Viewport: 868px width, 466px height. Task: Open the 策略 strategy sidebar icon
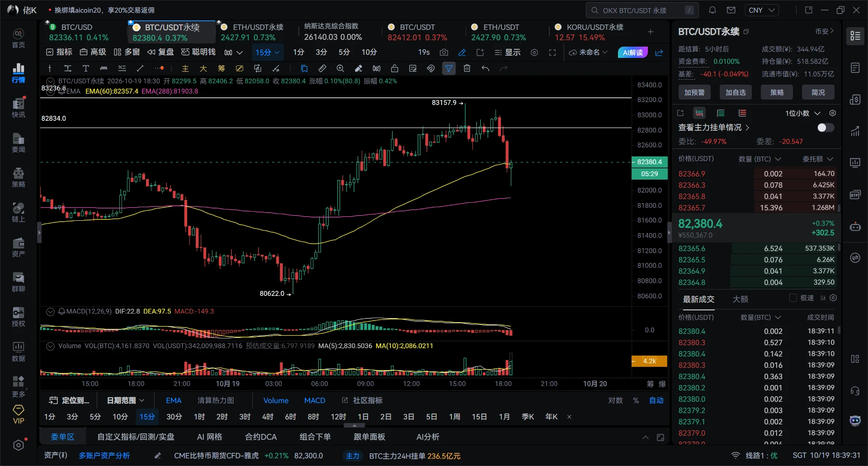(18, 177)
